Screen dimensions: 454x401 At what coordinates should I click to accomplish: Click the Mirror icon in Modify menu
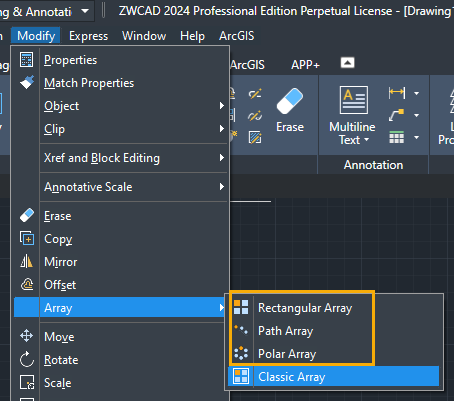(27, 262)
